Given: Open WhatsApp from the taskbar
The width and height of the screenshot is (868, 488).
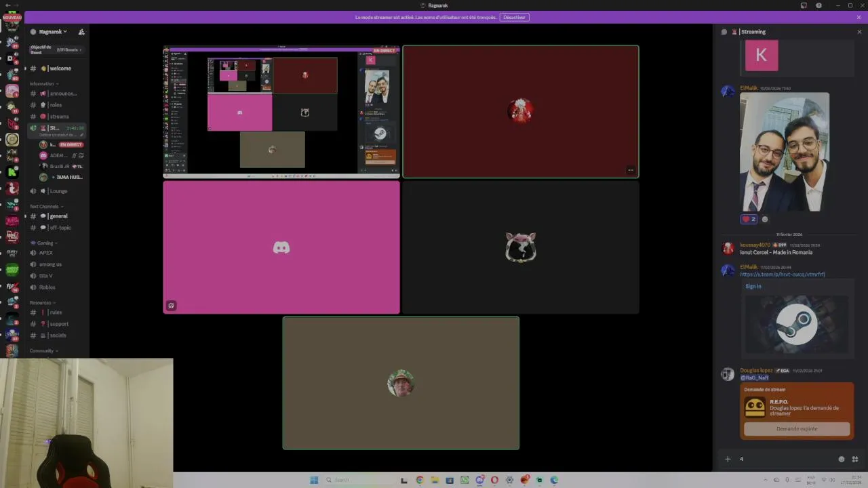Looking at the screenshot, I should click(465, 480).
